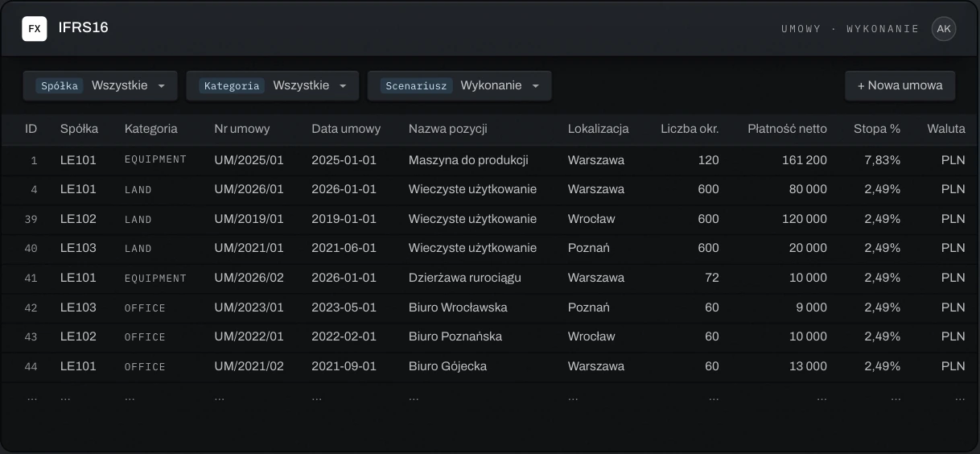Click contract number UM/2021/01
The height and width of the screenshot is (454, 980).
249,248
